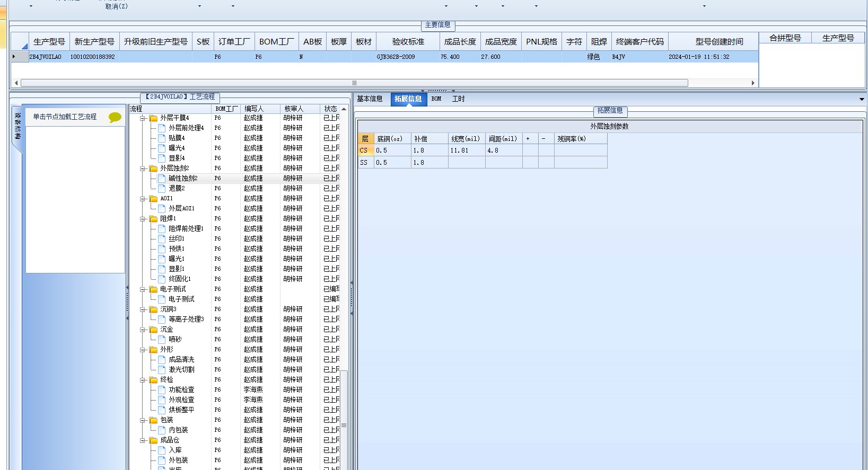
Task: Click cell 2B4JV0ILA0 in main grid
Action: tap(49, 57)
